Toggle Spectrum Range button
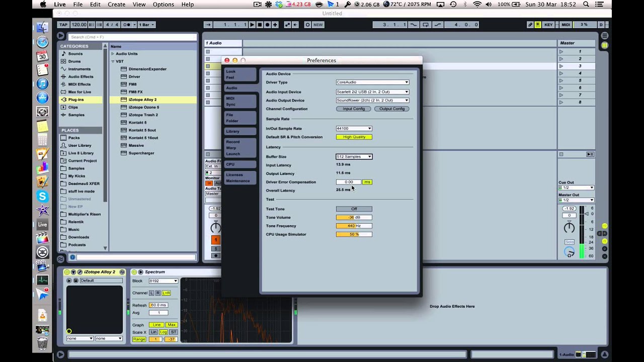Image resolution: width=644 pixels, height=362 pixels. point(139,339)
